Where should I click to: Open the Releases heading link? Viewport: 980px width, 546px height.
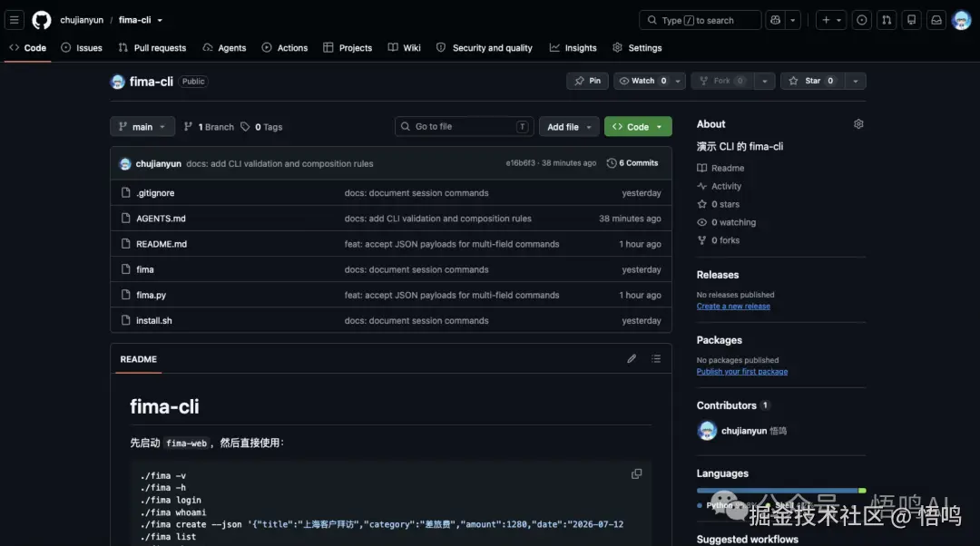pyautogui.click(x=718, y=275)
